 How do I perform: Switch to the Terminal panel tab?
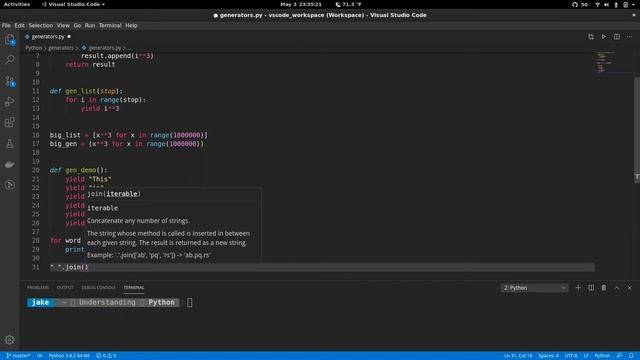click(x=134, y=288)
